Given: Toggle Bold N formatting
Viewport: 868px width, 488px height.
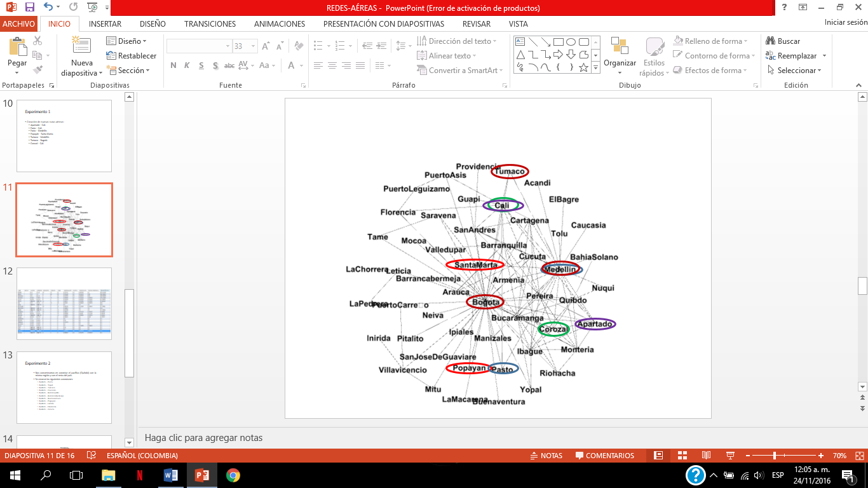Looking at the screenshot, I should coord(173,65).
